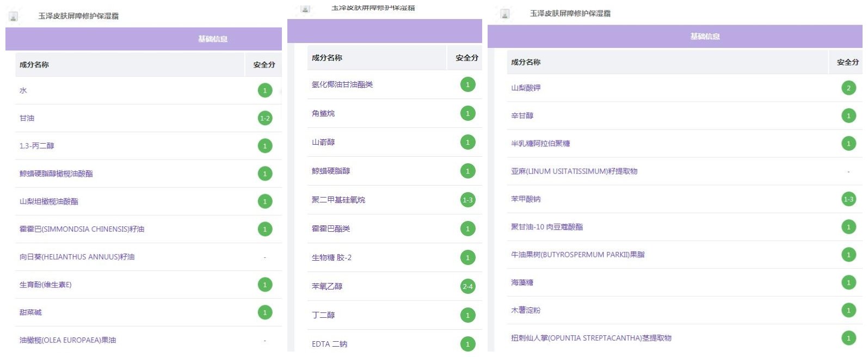The width and height of the screenshot is (868, 357).
Task: Click the green safety badge for 海藻糖
Action: tap(848, 282)
